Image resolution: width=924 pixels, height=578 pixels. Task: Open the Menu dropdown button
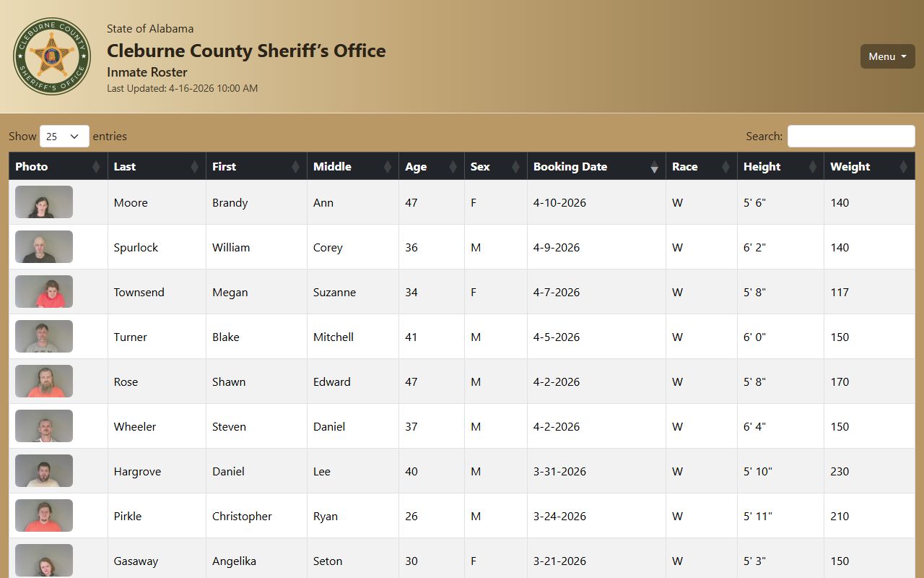pyautogui.click(x=887, y=56)
